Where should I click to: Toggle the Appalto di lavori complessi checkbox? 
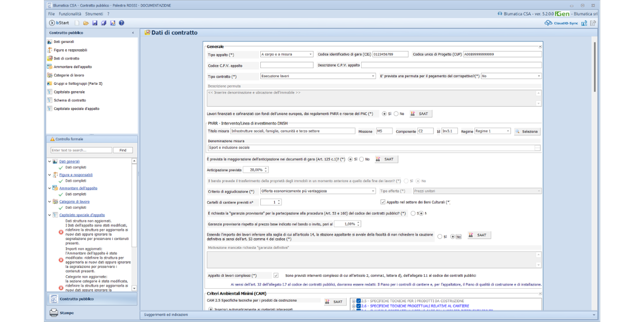(276, 275)
